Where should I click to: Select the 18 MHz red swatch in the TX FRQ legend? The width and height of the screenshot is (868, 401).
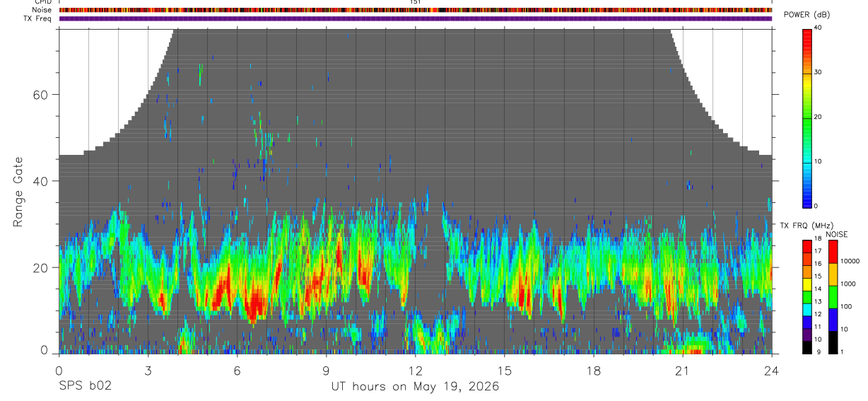(x=807, y=245)
